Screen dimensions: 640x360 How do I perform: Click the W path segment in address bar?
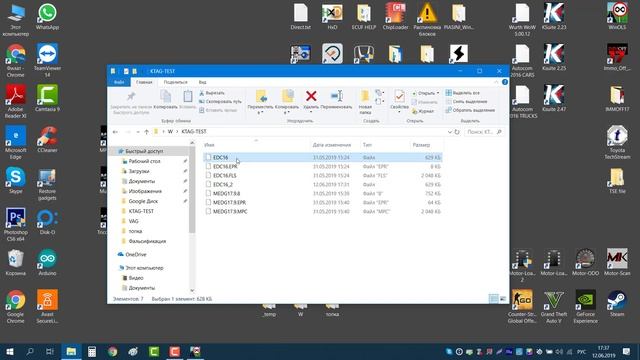pos(170,131)
